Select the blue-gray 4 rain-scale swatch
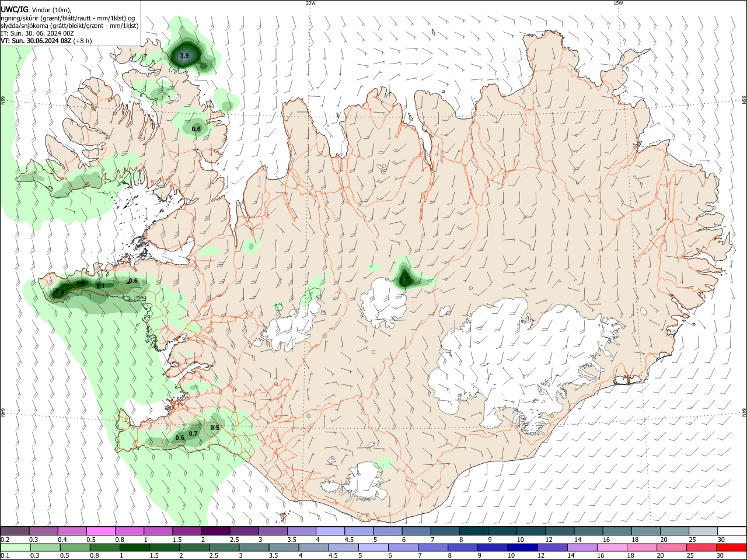 point(313,548)
